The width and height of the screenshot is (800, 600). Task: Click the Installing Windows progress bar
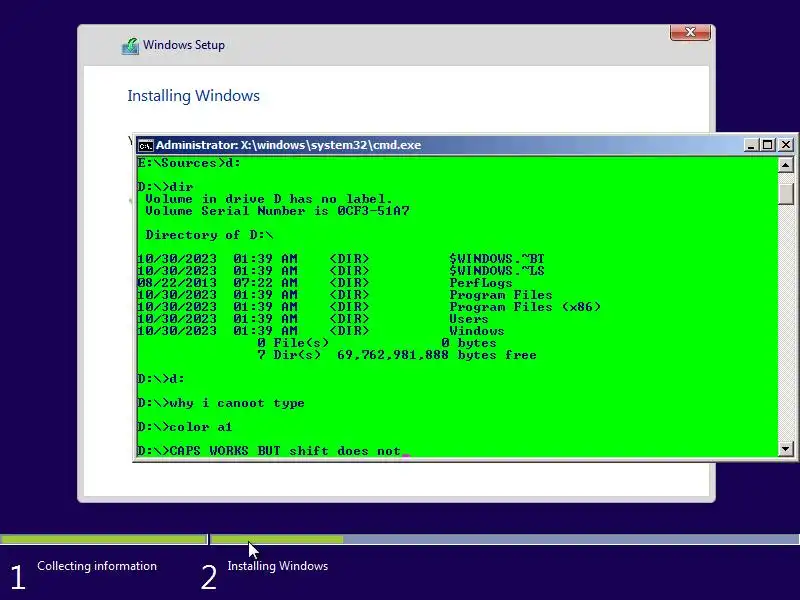coord(505,539)
